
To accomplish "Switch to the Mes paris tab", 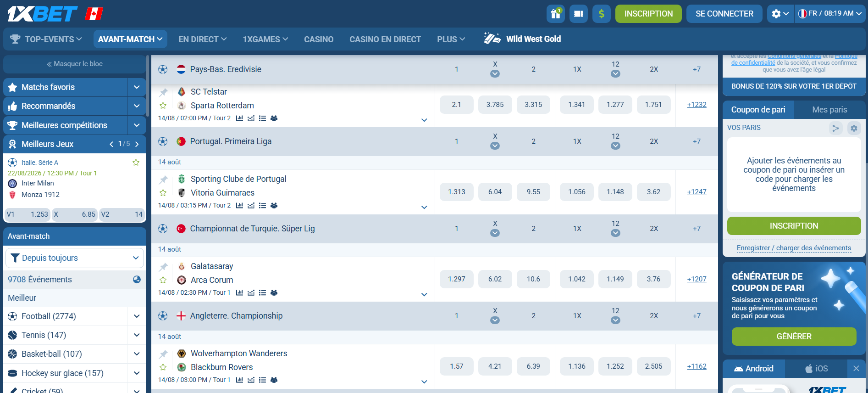I will pos(829,110).
